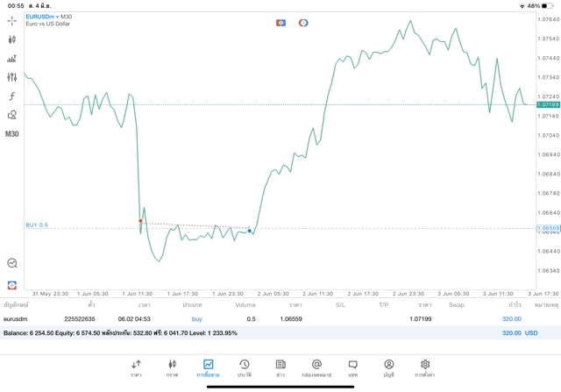
Task: Open the function (f) indicators icon
Action: click(x=12, y=96)
